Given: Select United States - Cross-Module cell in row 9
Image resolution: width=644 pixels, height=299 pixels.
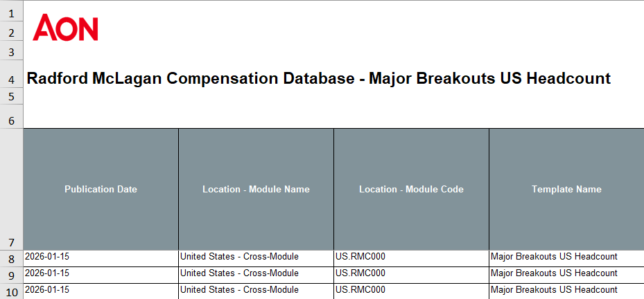Looking at the screenshot, I should (x=256, y=273).
